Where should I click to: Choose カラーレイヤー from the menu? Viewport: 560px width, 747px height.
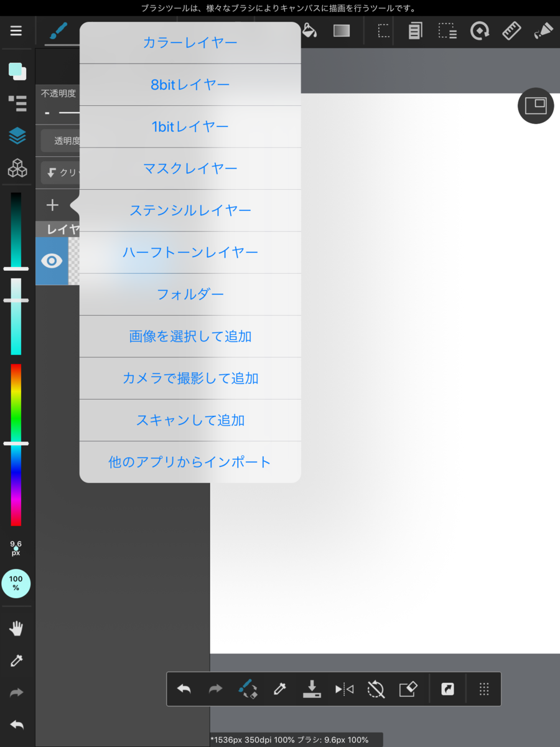click(x=190, y=42)
